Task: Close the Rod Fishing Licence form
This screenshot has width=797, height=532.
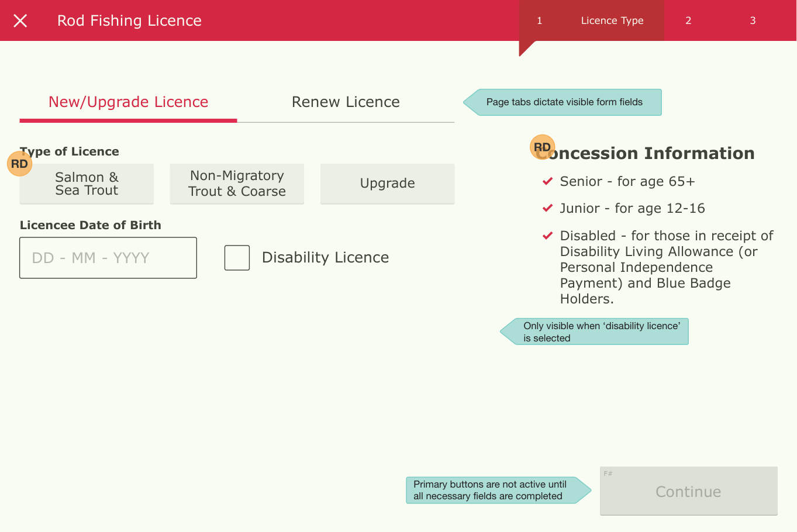Action: (20, 21)
